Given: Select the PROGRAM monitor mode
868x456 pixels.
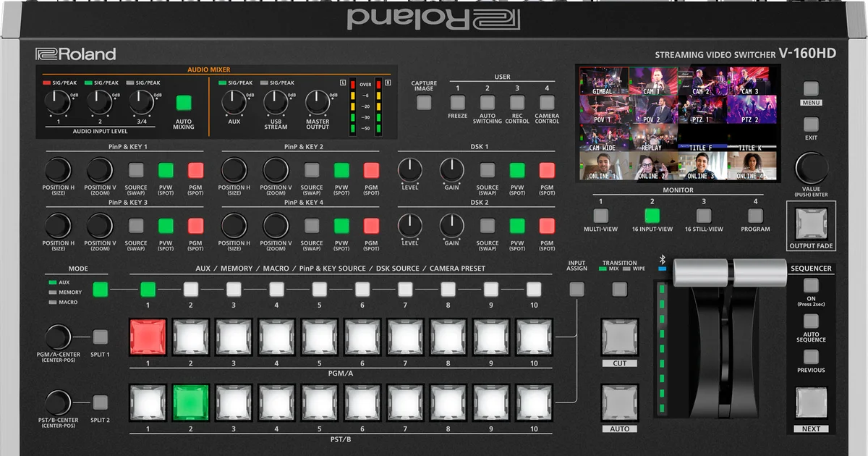Looking at the screenshot, I should [x=754, y=215].
